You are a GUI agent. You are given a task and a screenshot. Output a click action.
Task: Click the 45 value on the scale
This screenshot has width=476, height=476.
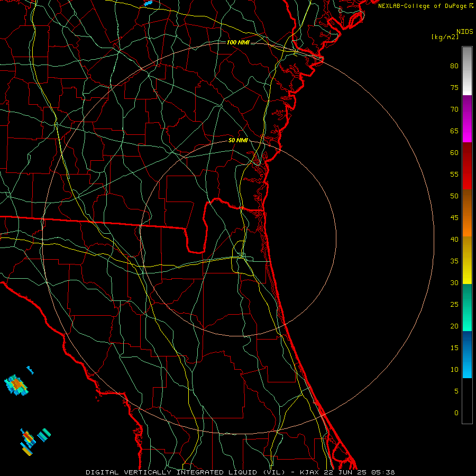pyautogui.click(x=454, y=218)
